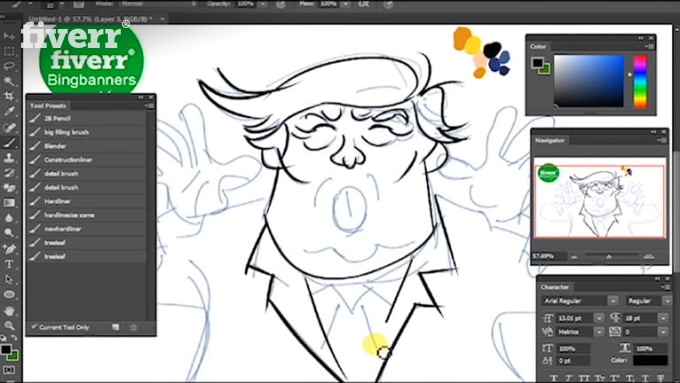The width and height of the screenshot is (680, 383).
Task: Select the Crop tool
Action: (x=9, y=96)
